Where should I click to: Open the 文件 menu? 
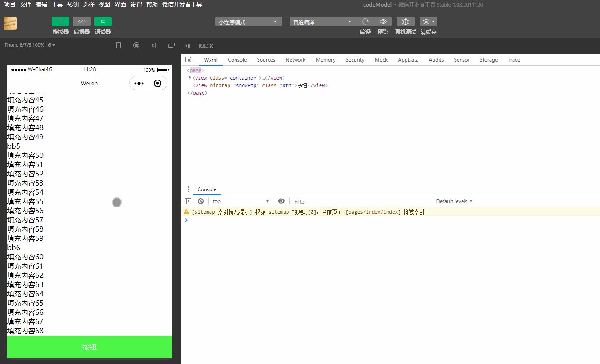[x=25, y=4]
